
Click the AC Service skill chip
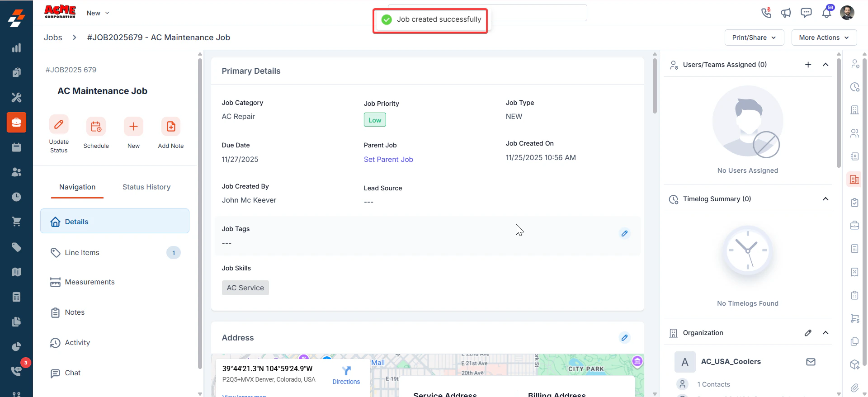245,288
